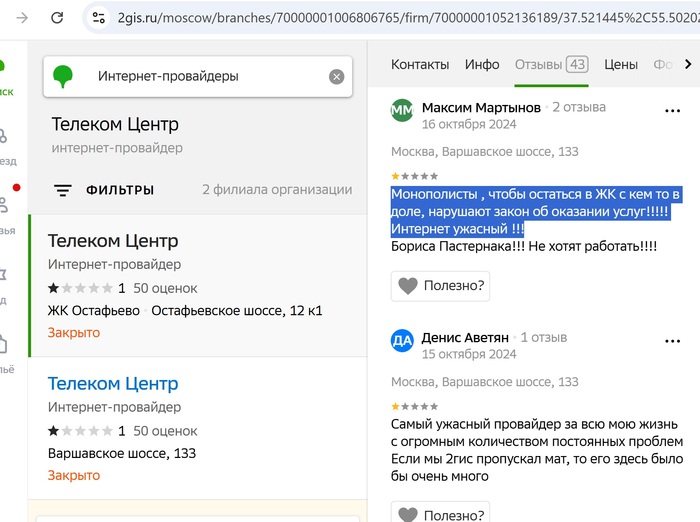The width and height of the screenshot is (700, 522).
Task: Open the Цены tab
Action: [621, 64]
